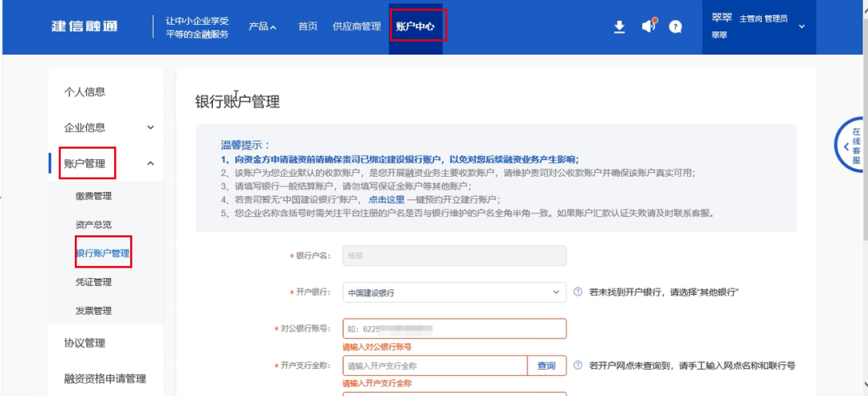Viewport: 868px width, 396px height.
Task: Collapse the 账户管理 sidebar section
Action: (149, 163)
